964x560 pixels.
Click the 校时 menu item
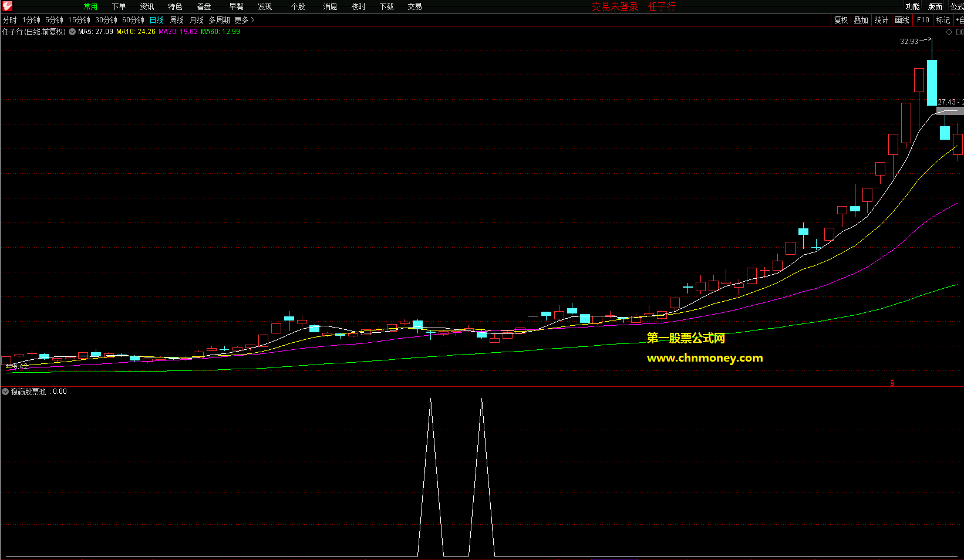click(358, 6)
